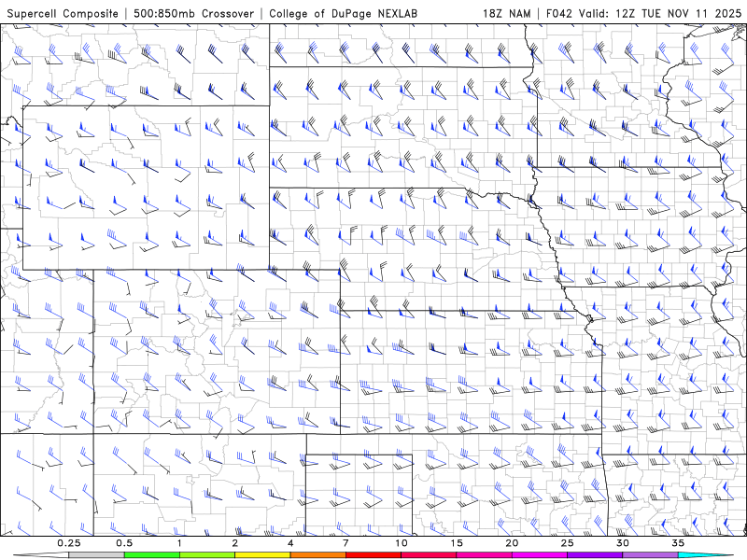This screenshot has height=560, width=747.
Task: Click the '25' legend label
Action: (x=568, y=543)
